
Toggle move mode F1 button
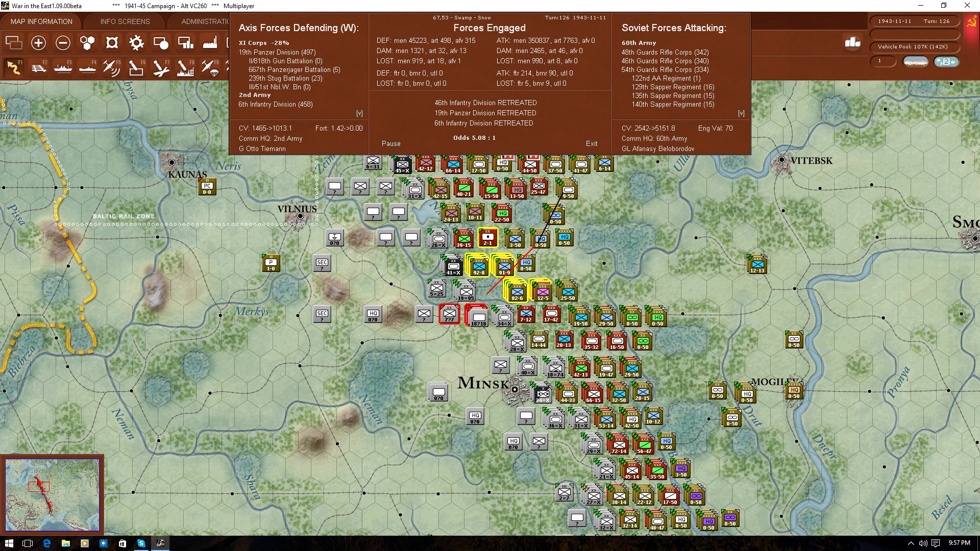click(x=14, y=67)
